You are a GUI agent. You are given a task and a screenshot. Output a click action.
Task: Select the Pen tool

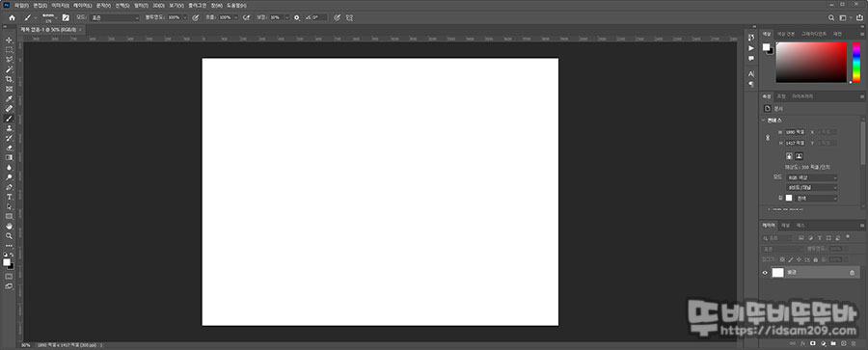9,187
